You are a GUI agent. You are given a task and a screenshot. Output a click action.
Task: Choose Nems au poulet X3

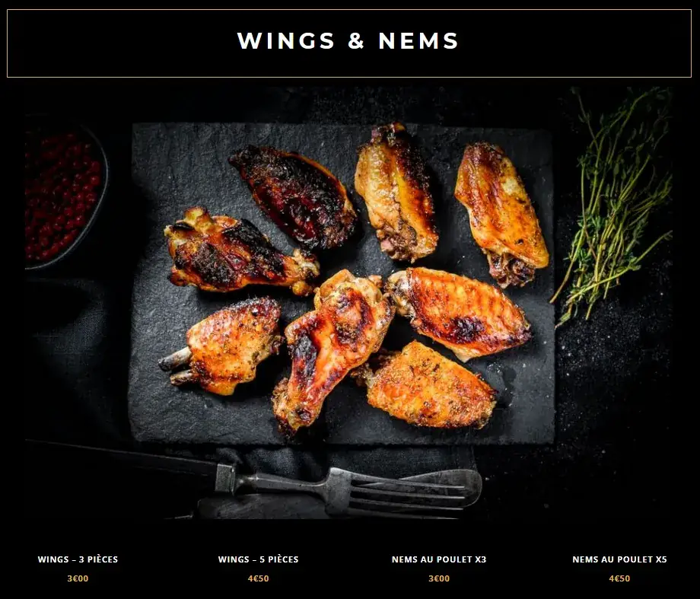439,559
